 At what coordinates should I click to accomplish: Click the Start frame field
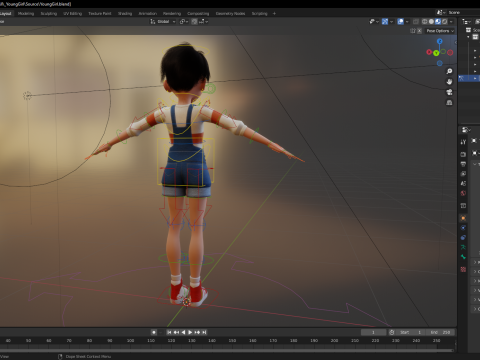point(411,332)
